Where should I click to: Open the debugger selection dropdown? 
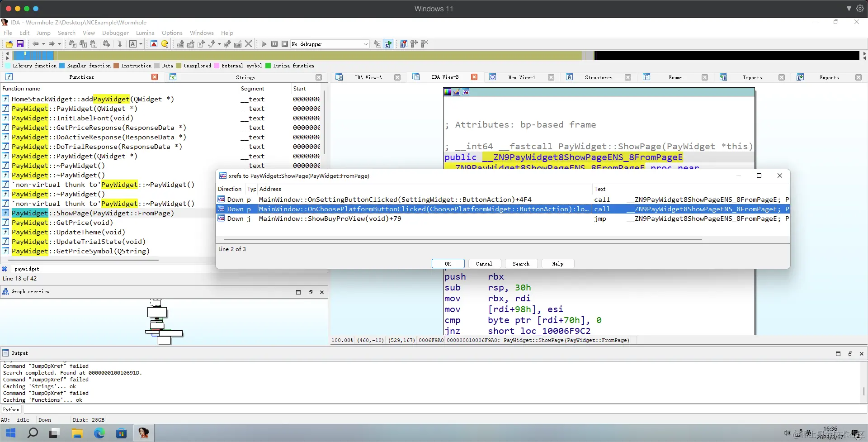tap(330, 44)
